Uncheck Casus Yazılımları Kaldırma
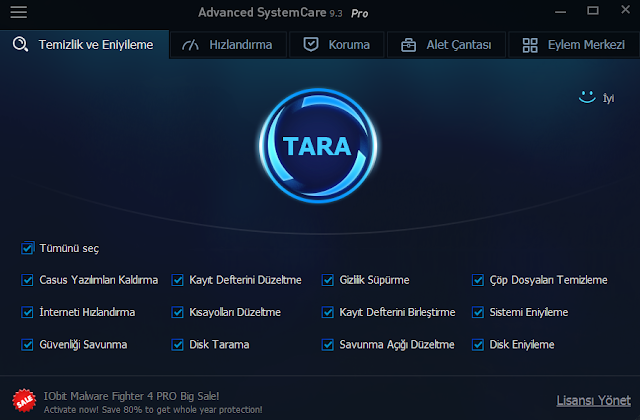The width and height of the screenshot is (640, 420). point(27,280)
